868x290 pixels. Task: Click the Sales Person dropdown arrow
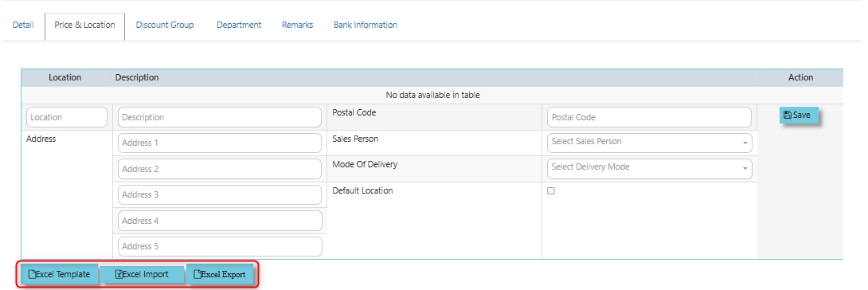(745, 143)
